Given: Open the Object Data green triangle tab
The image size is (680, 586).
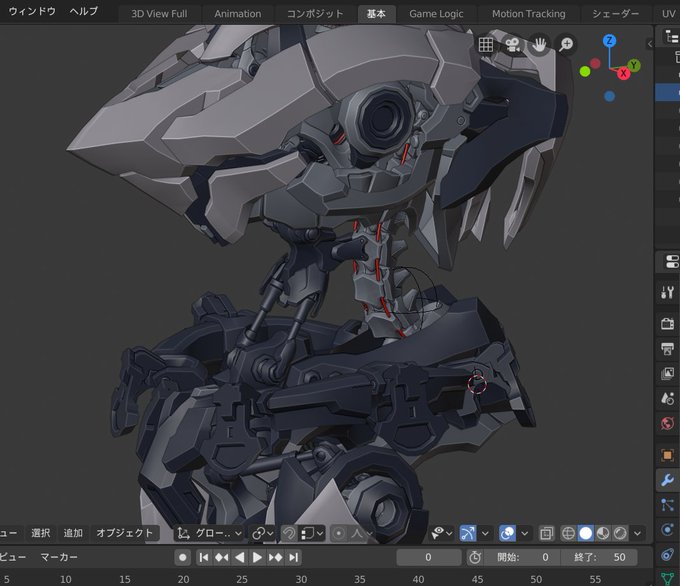Looking at the screenshot, I should (x=667, y=579).
